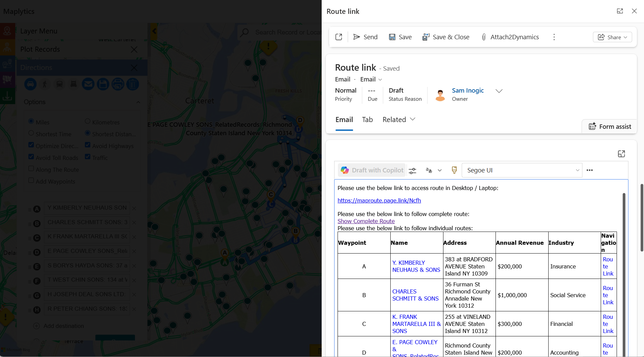This screenshot has width=644, height=357.
Task: Select the Shortest Distance radio button
Action: pyautogui.click(x=88, y=133)
